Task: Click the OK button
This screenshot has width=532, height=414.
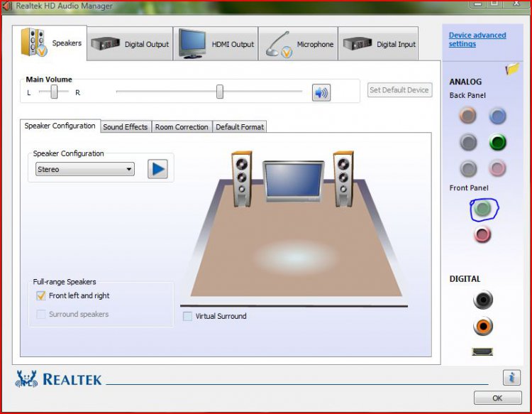Action: pos(498,398)
